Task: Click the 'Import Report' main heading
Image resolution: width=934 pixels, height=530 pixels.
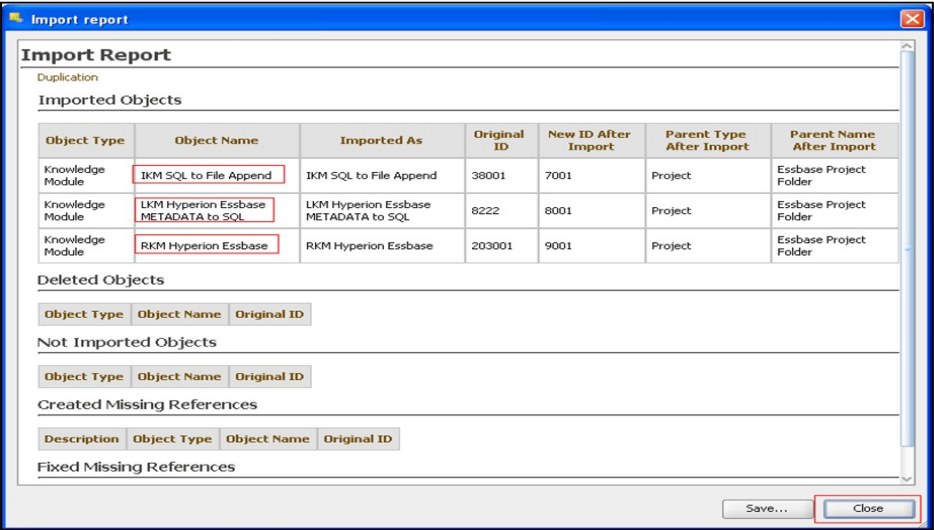Action: click(x=96, y=55)
